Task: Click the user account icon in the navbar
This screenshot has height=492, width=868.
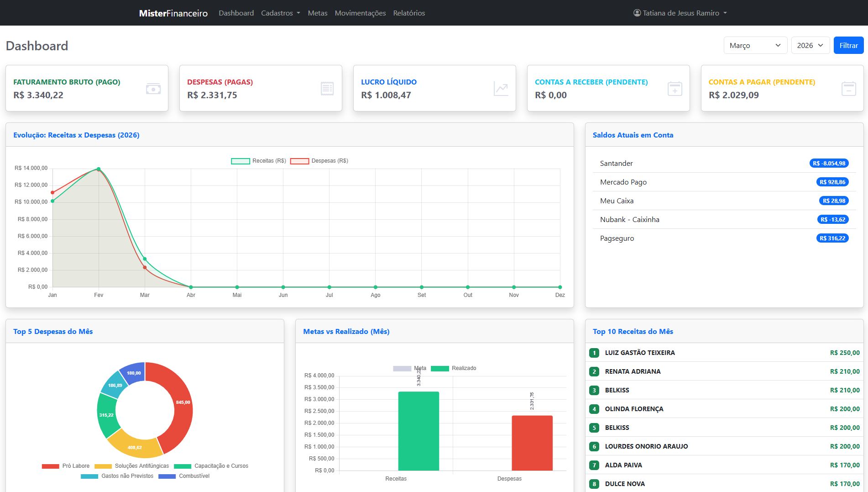Action: pyautogui.click(x=637, y=13)
